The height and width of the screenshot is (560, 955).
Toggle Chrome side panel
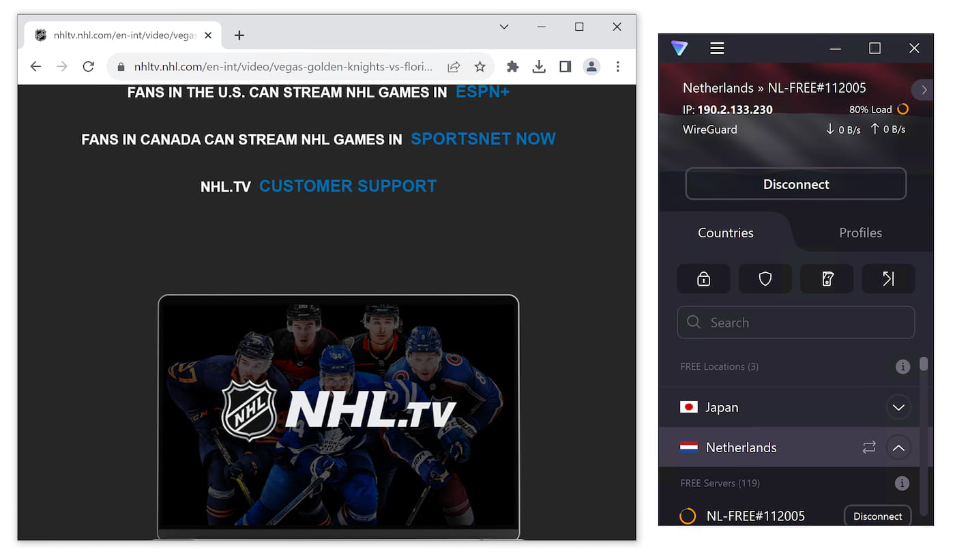pyautogui.click(x=565, y=66)
